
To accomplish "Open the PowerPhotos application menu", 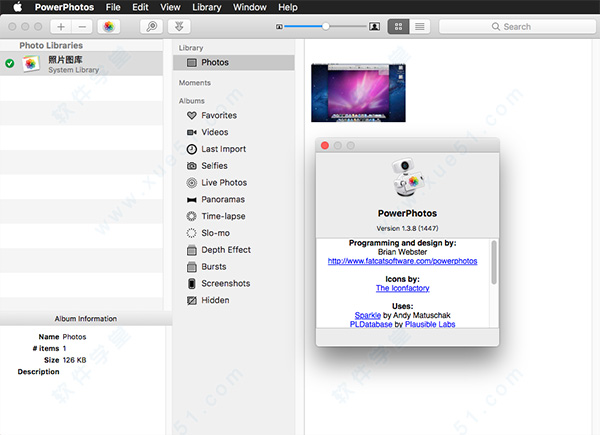I will pyautogui.click(x=64, y=7).
